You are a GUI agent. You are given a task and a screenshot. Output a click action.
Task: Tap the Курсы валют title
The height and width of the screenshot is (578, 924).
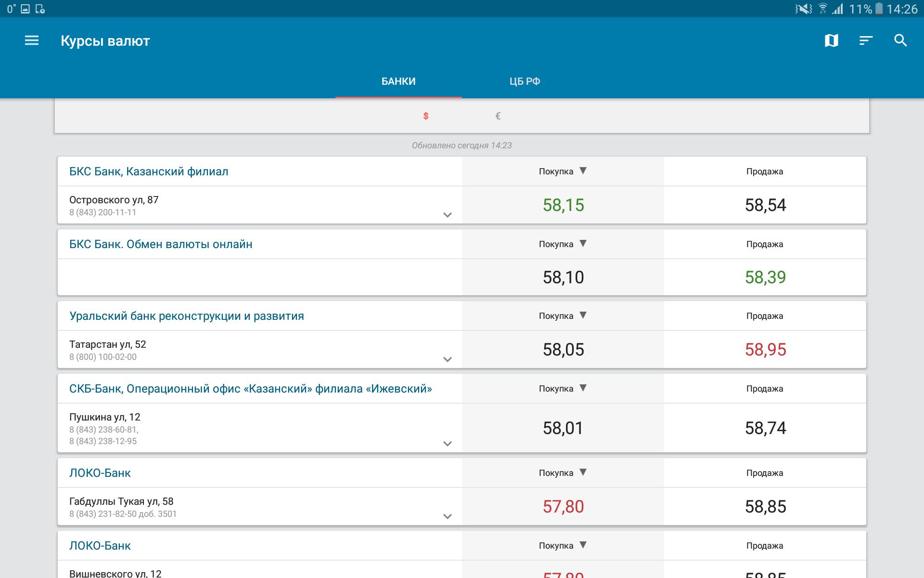tap(105, 41)
